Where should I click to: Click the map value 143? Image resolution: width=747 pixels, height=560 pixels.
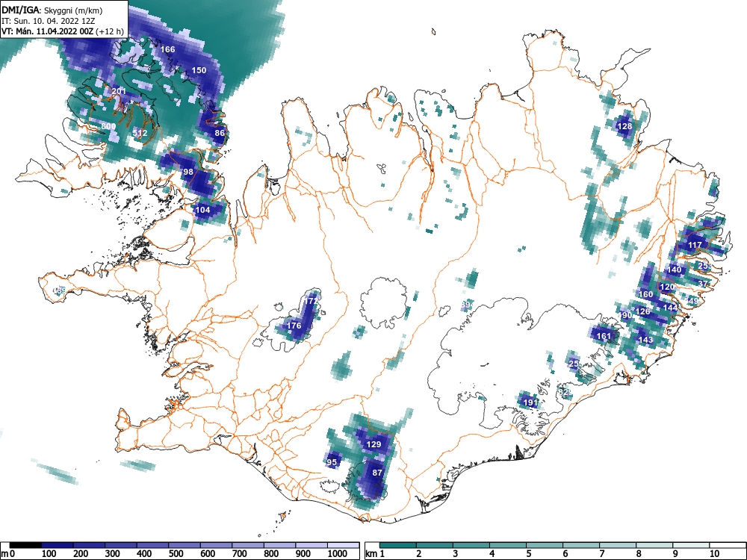[x=645, y=340]
